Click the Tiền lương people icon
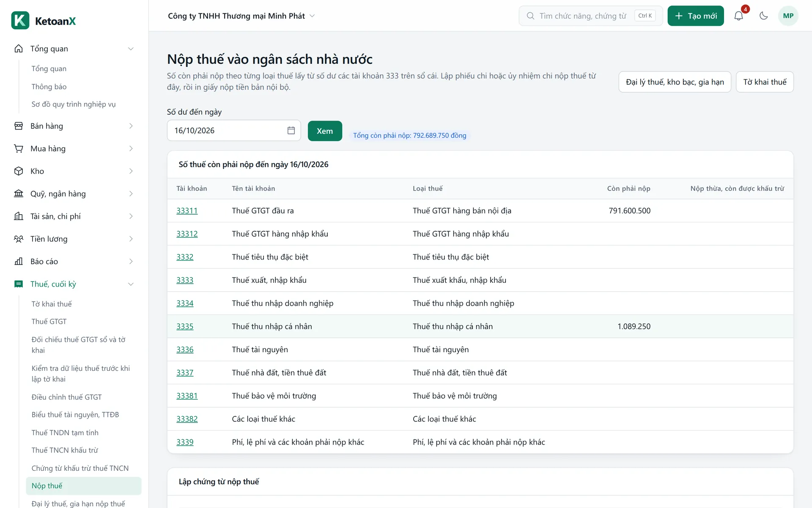This screenshot has height=508, width=812. coord(19,239)
